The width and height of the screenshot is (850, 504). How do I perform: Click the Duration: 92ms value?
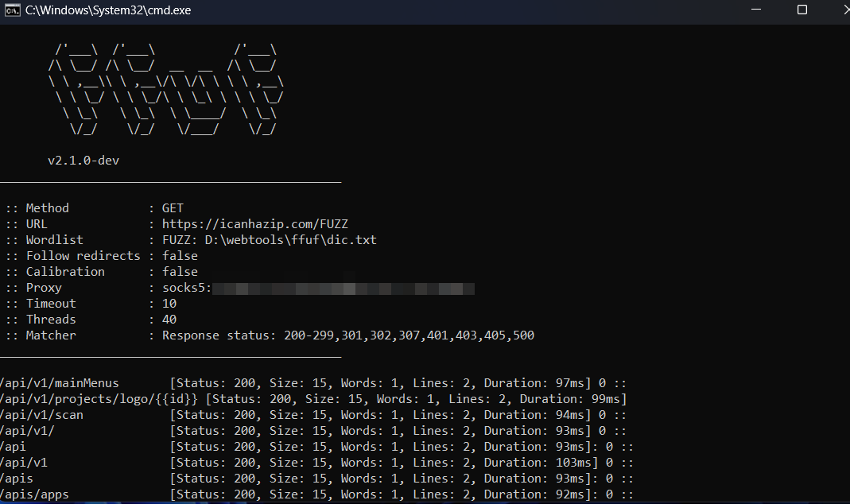[x=534, y=494]
